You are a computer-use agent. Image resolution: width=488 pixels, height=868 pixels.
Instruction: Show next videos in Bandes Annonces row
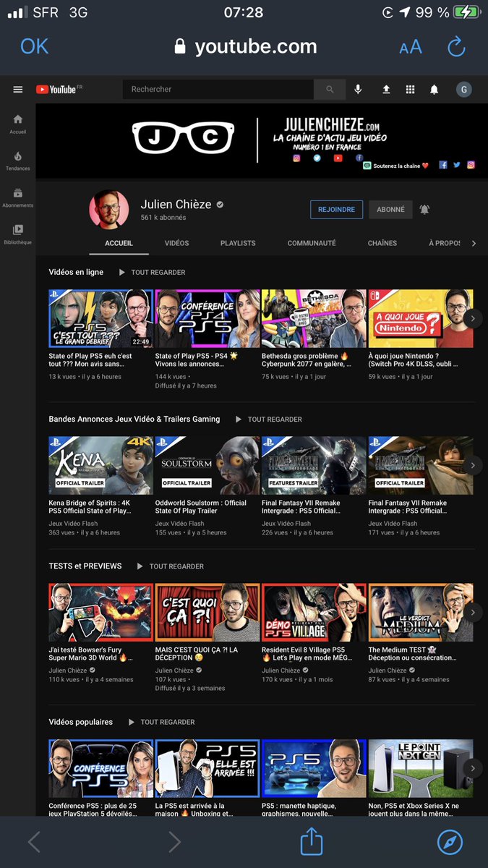472,465
